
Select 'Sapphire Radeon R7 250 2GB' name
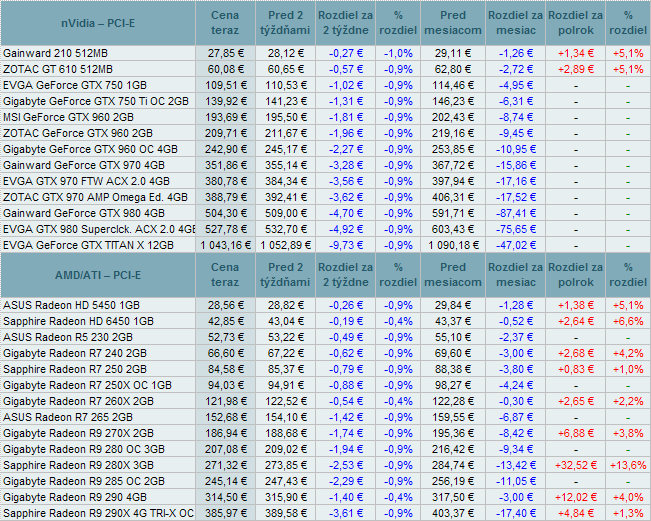(75, 369)
